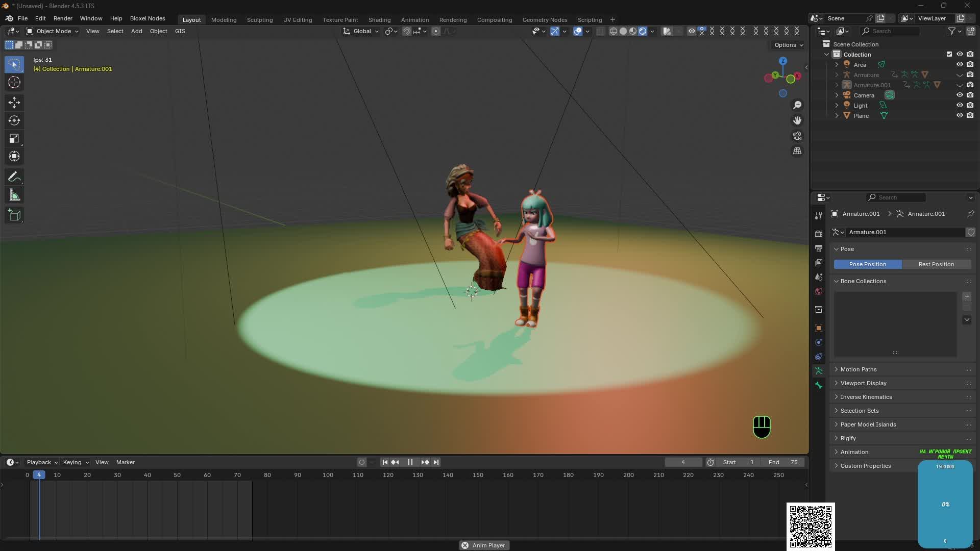Image resolution: width=980 pixels, height=551 pixels.
Task: Select the Annotate tool
Action: click(14, 176)
